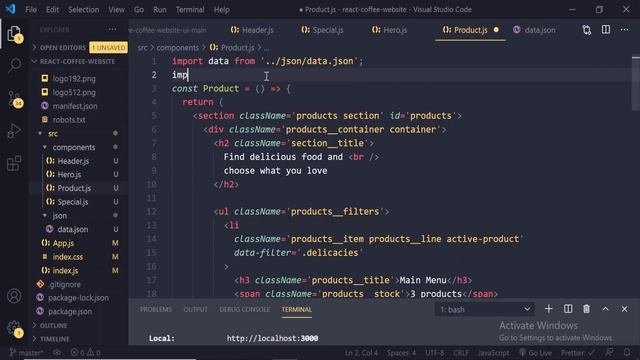This screenshot has height=360, width=640.
Task: Switch to the Special.js editor tab
Action: click(x=322, y=30)
